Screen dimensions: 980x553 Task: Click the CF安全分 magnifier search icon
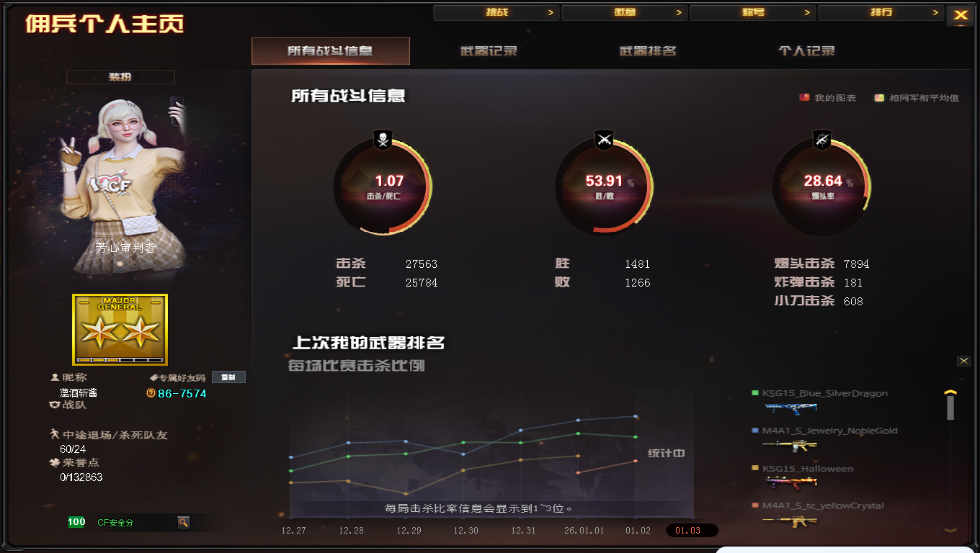pos(184,522)
